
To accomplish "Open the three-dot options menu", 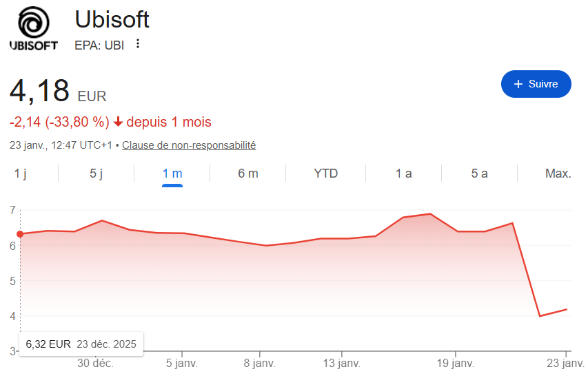I will click(138, 44).
